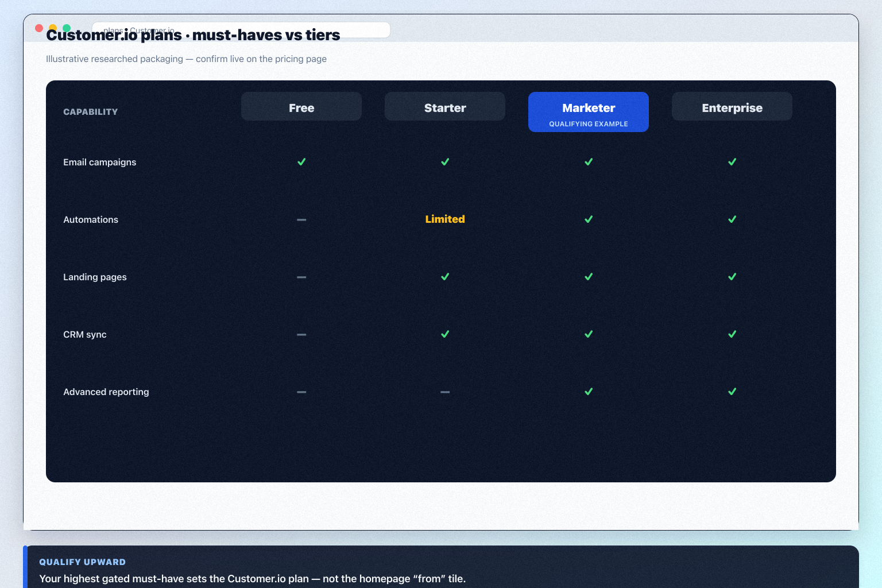Viewport: 882px width, 588px height.
Task: Click the Advanced reporting row label
Action: [106, 392]
